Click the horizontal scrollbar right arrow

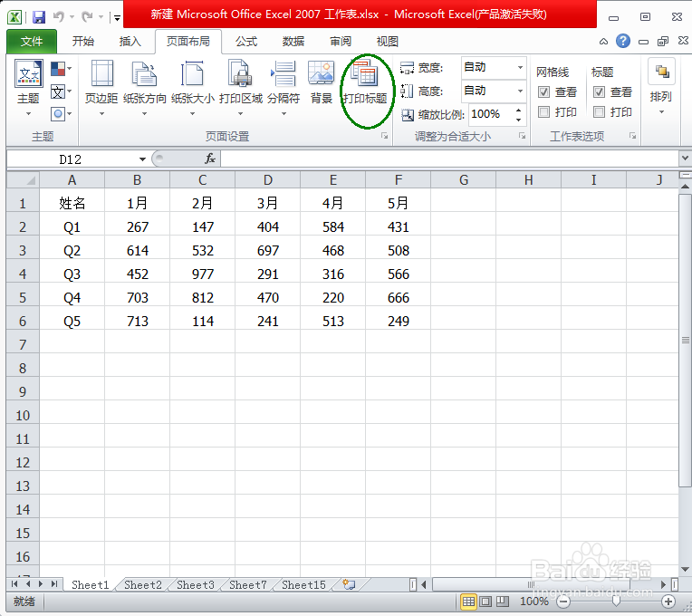pyautogui.click(x=663, y=584)
